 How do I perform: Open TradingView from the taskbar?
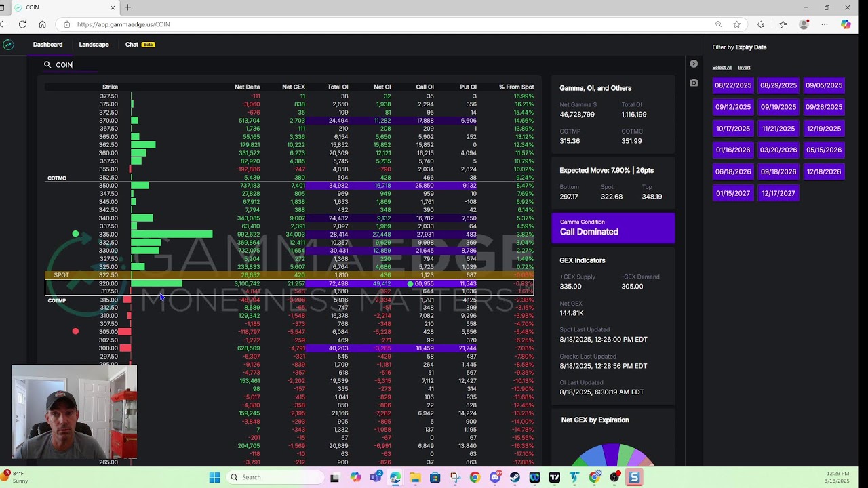coord(555,477)
